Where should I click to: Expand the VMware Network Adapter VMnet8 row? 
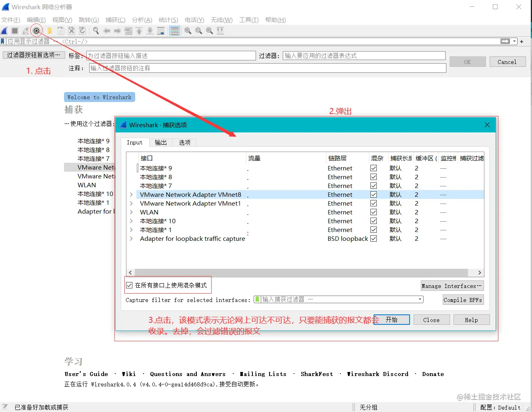click(x=131, y=194)
